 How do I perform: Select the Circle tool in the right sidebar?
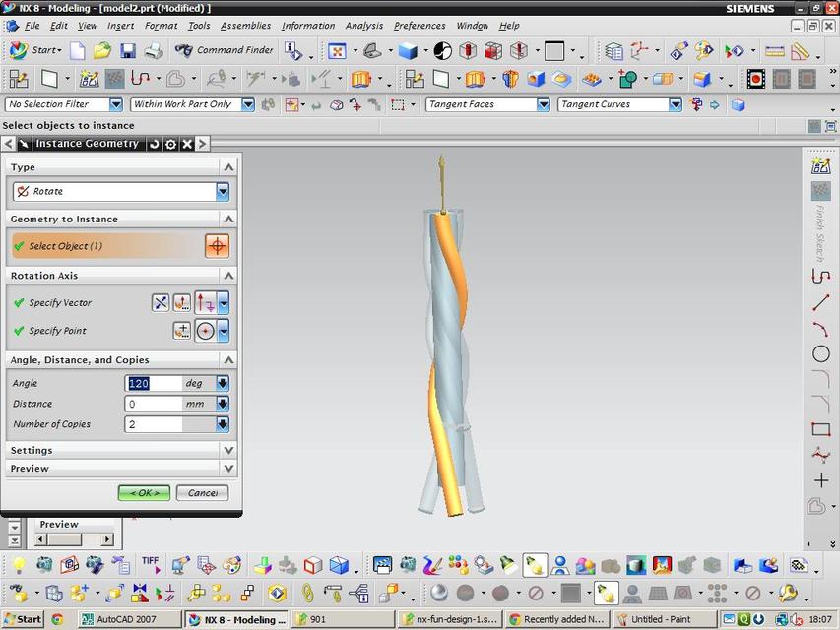[821, 353]
